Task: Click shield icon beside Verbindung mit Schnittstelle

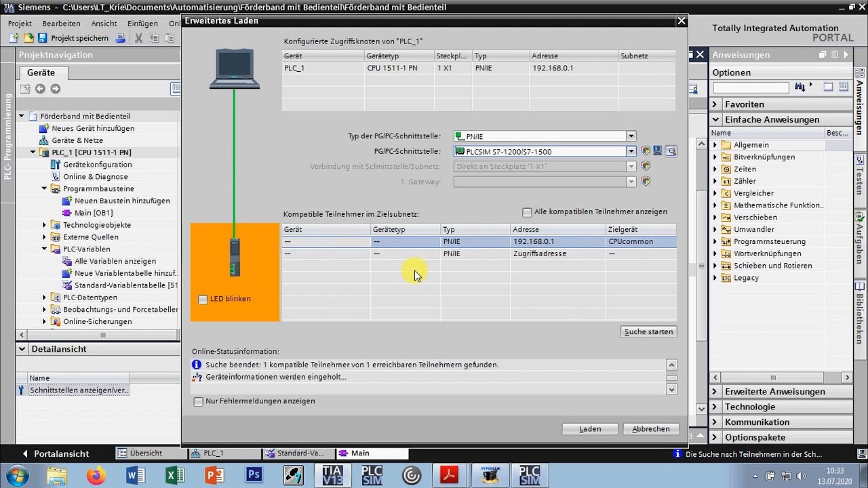Action: pyautogui.click(x=646, y=166)
